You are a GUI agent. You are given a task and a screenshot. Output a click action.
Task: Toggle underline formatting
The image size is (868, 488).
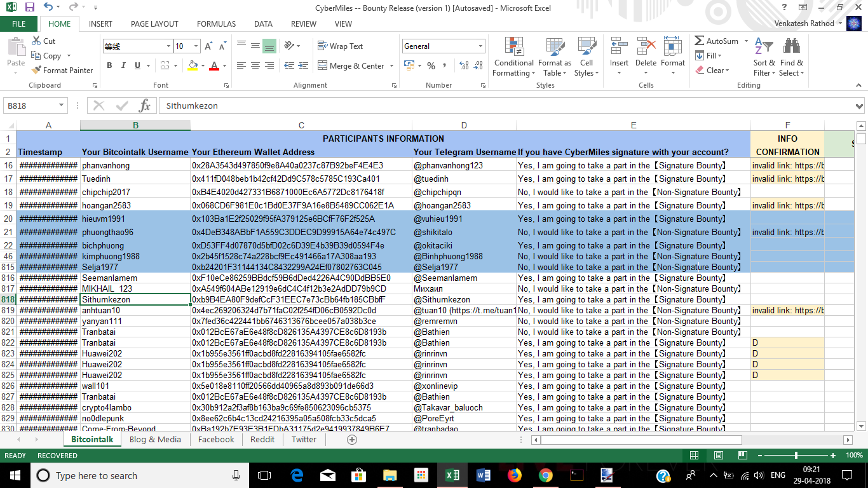[x=138, y=65]
